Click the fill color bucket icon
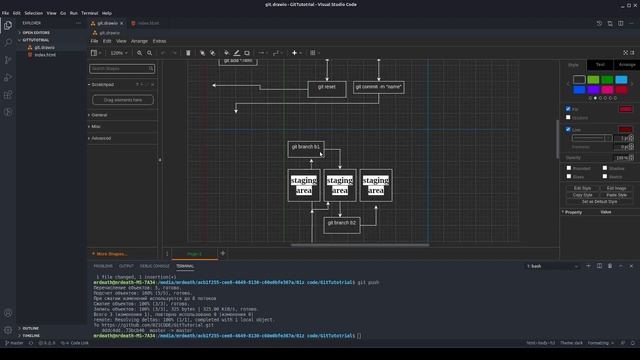 227,53
